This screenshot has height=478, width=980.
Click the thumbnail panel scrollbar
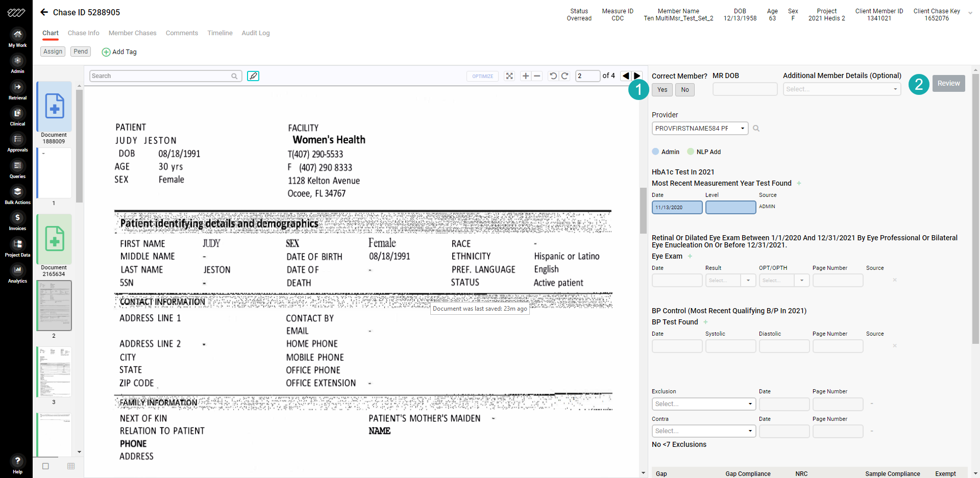79,146
